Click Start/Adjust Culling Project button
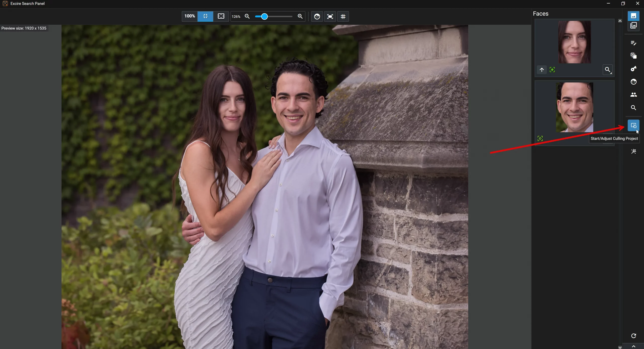 633,125
